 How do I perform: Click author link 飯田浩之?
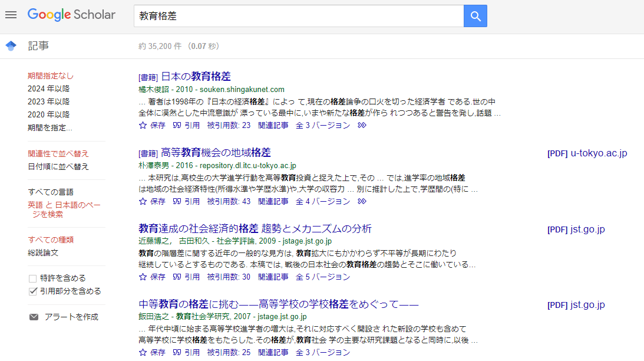(154, 317)
